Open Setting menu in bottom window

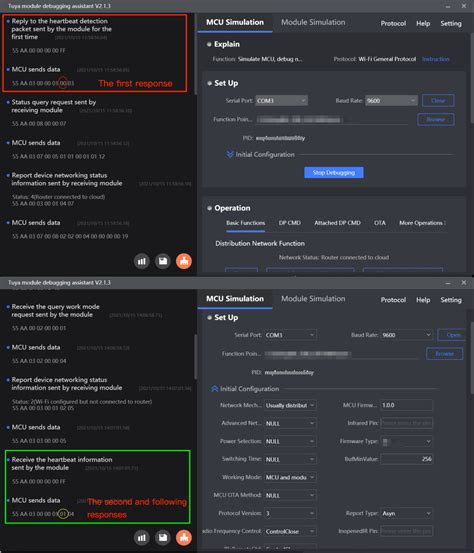coord(451,300)
